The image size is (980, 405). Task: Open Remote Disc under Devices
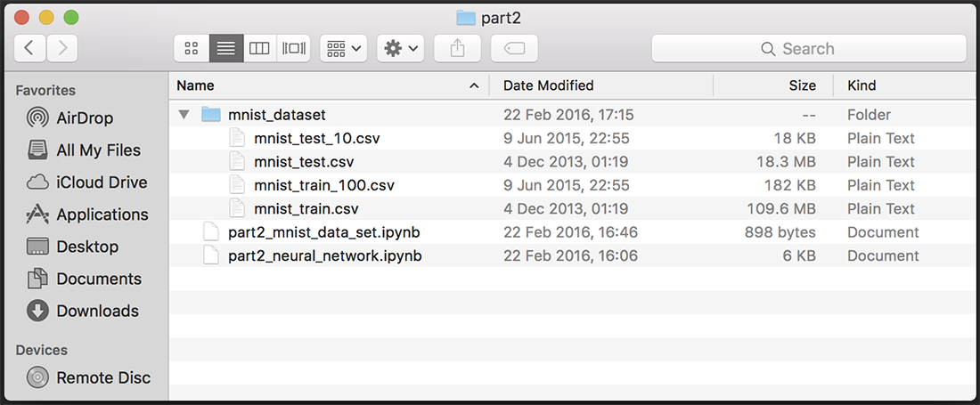(103, 377)
